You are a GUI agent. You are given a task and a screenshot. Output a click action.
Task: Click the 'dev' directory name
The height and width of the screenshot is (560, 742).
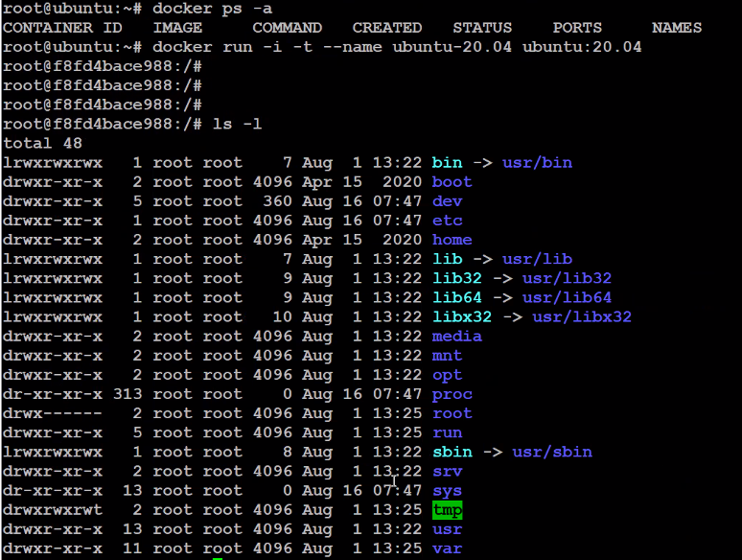point(447,201)
